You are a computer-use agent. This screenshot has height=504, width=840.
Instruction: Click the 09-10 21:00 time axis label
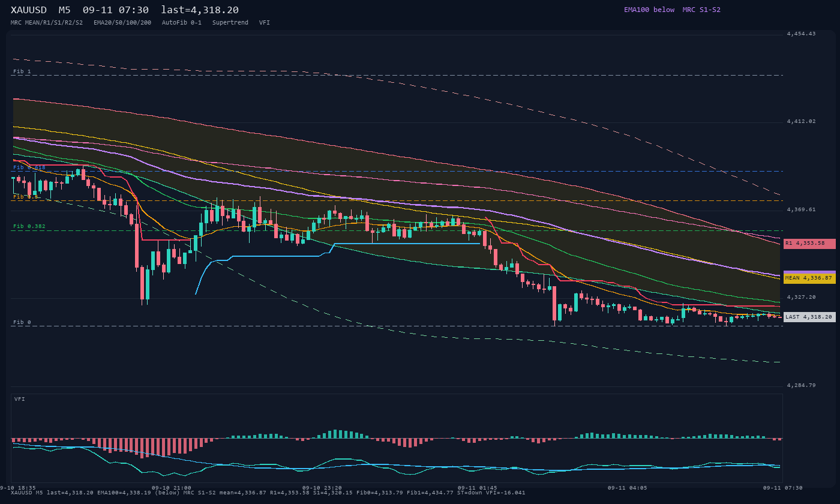172,488
